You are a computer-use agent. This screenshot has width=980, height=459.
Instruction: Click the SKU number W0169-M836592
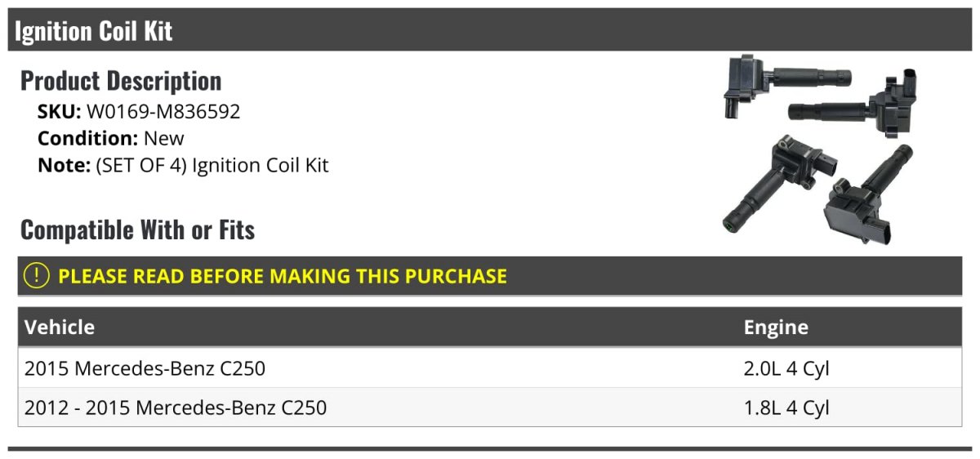click(163, 112)
